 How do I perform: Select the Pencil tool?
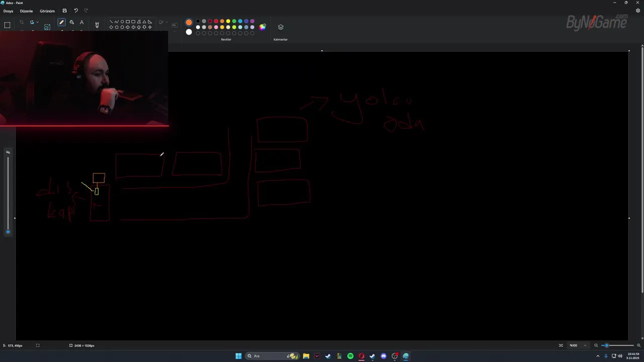61,22
